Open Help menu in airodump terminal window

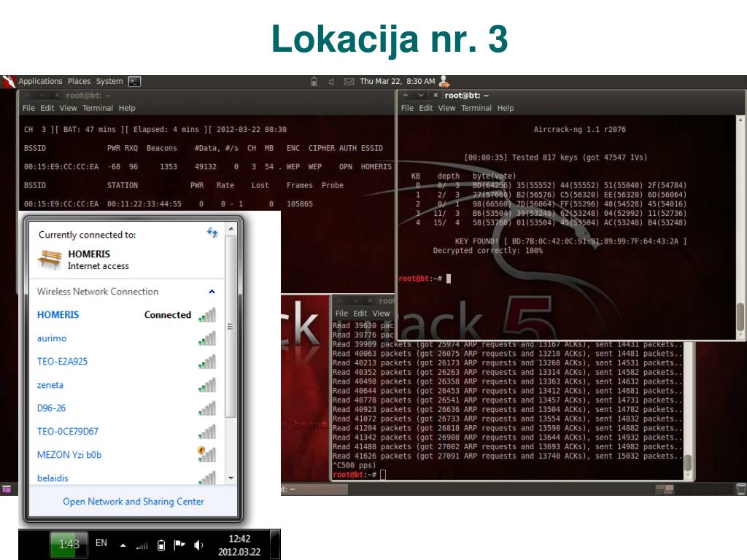click(127, 108)
